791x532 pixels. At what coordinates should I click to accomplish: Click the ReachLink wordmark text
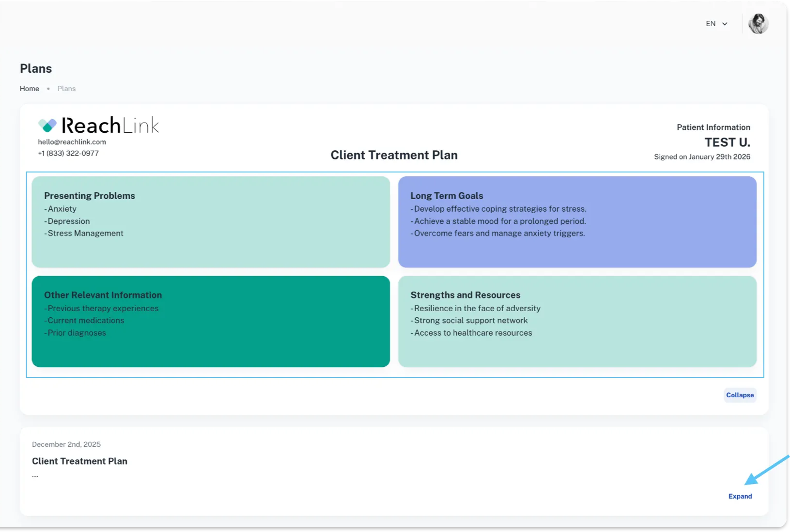(110, 125)
